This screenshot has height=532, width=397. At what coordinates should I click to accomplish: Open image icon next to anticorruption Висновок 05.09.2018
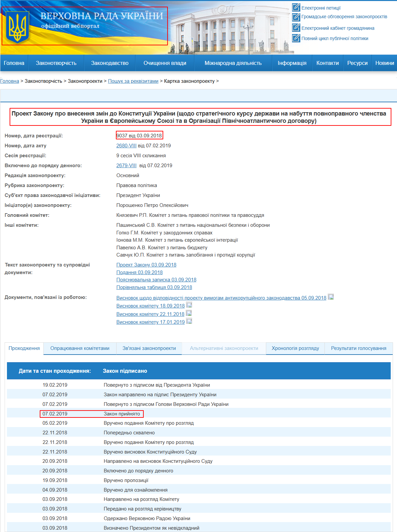click(331, 297)
